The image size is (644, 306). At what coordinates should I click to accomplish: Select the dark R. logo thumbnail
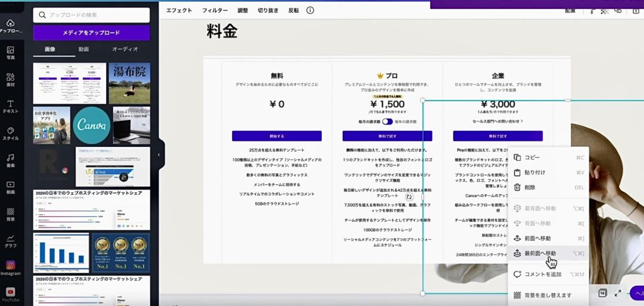53,167
